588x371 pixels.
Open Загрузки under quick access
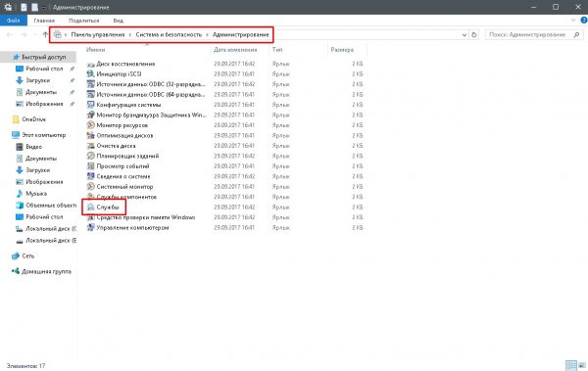pos(37,80)
